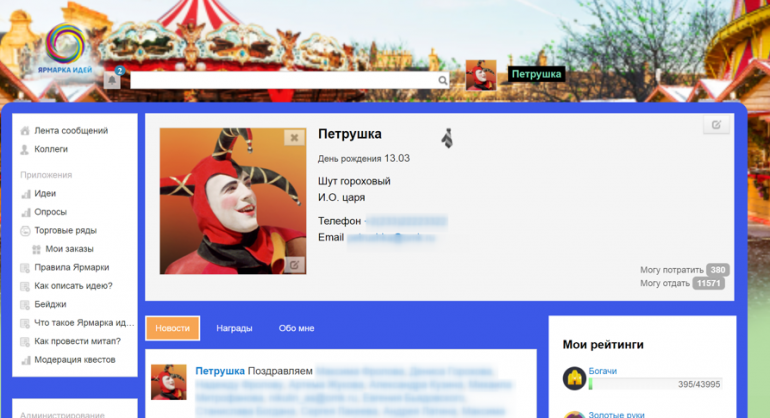Open the Обо мне tab
The height and width of the screenshot is (418, 770).
(x=296, y=328)
